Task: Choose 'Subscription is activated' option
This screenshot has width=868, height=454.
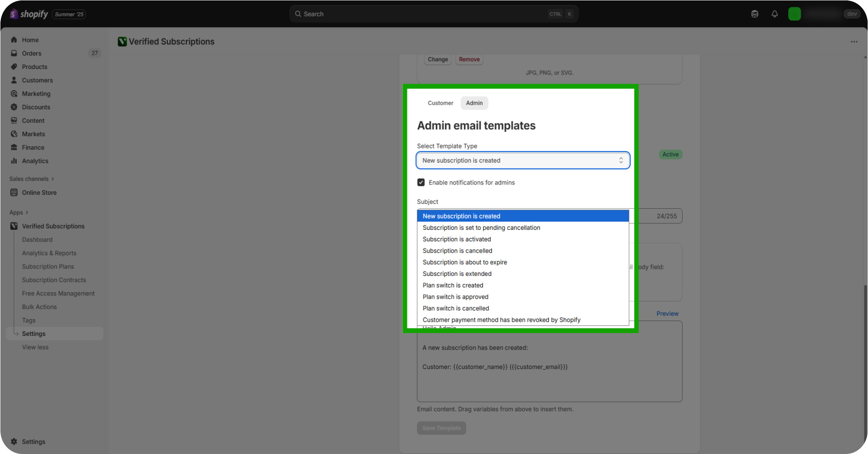Action: pyautogui.click(x=523, y=239)
